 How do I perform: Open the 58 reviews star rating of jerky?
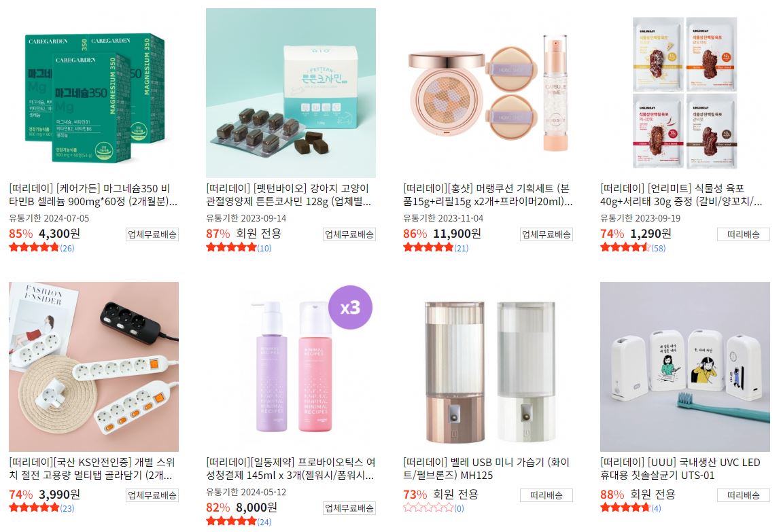point(633,248)
